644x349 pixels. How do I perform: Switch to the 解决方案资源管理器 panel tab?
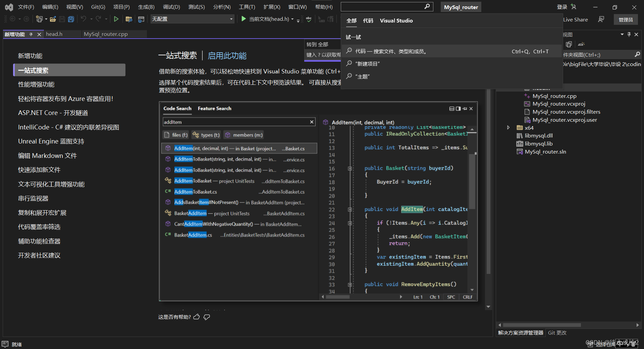tap(521, 333)
